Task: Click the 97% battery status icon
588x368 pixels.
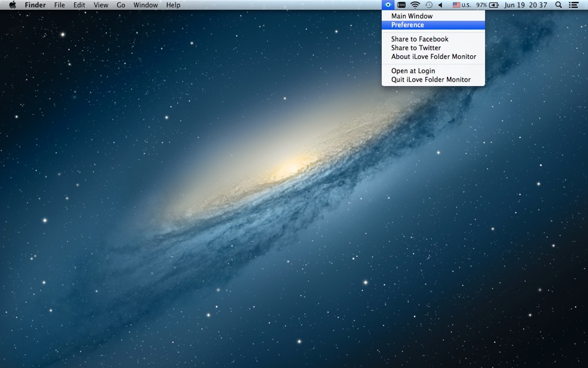Action: click(x=488, y=5)
